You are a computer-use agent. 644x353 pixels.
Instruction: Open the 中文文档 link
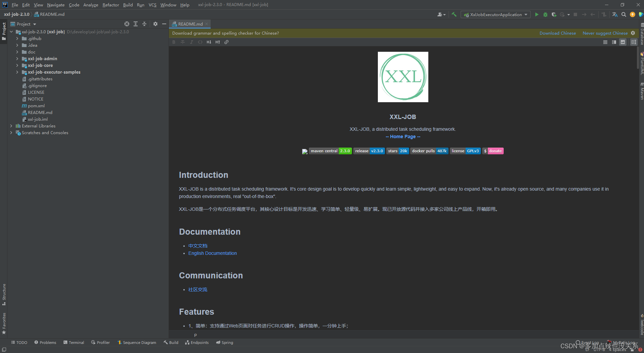point(198,246)
